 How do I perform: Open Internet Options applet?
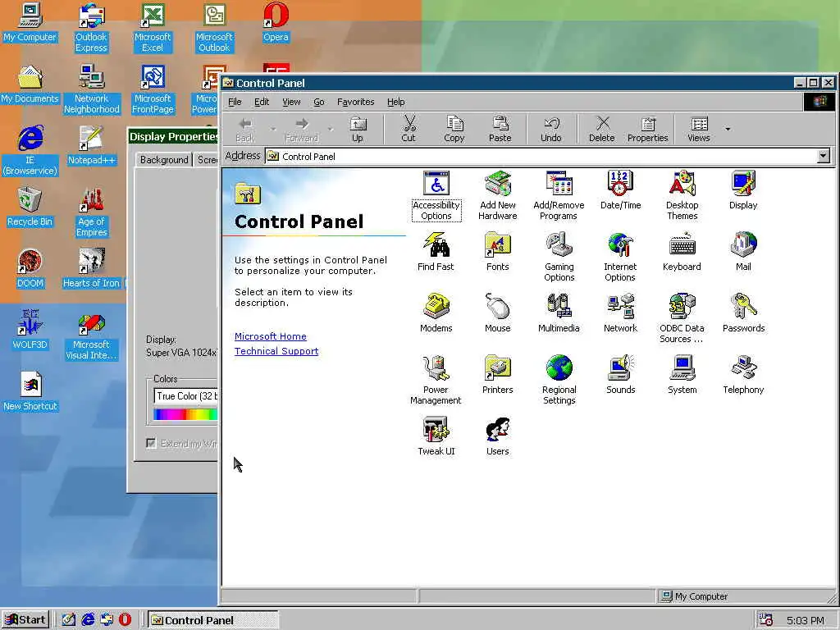click(620, 257)
